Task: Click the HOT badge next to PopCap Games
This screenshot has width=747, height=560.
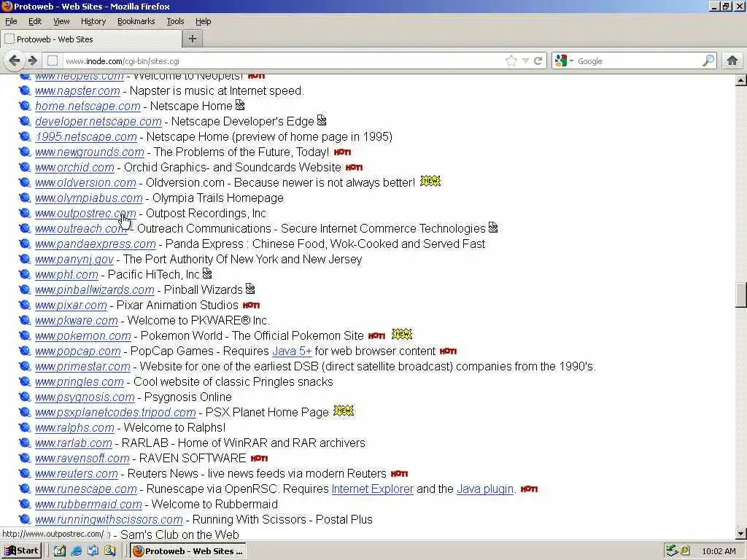Action: [x=448, y=351]
